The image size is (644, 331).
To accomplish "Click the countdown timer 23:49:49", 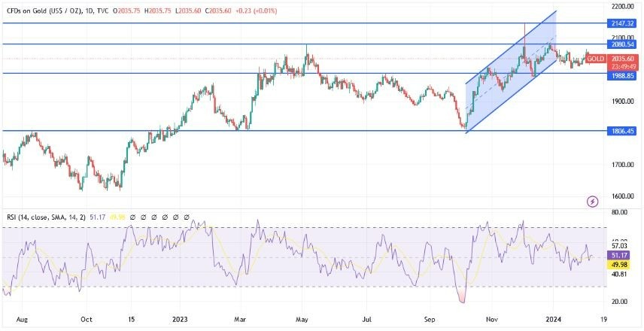I will tap(622, 65).
